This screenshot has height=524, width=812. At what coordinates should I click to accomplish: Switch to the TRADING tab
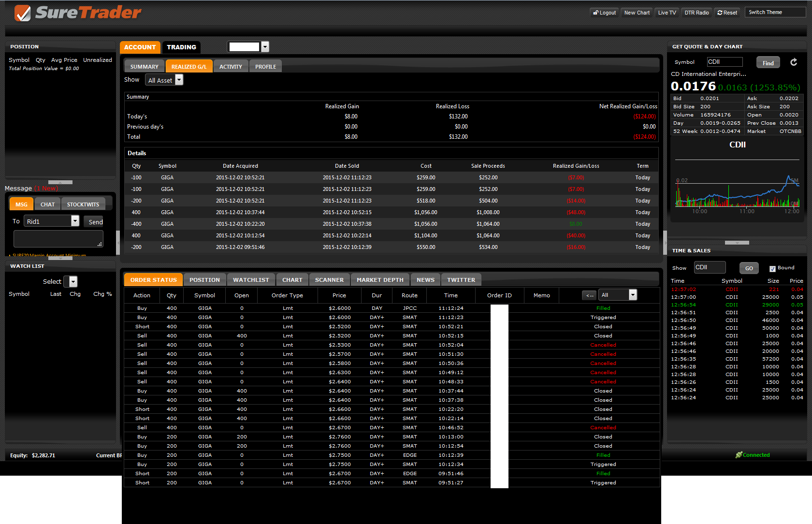[181, 47]
